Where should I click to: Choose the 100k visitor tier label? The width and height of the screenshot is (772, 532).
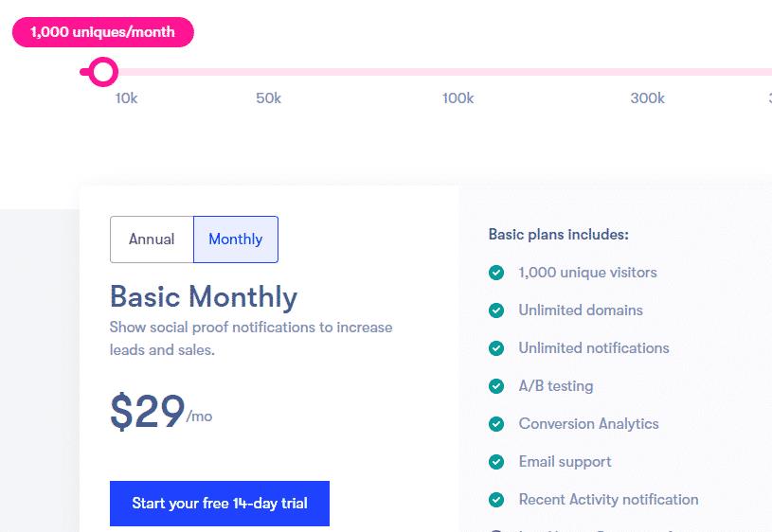[x=458, y=98]
